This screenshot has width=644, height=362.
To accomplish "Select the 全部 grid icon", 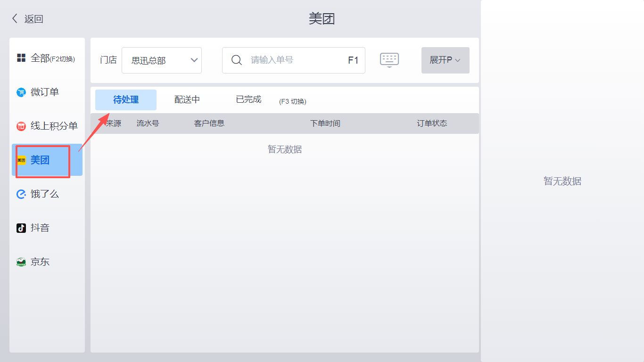I will [21, 58].
